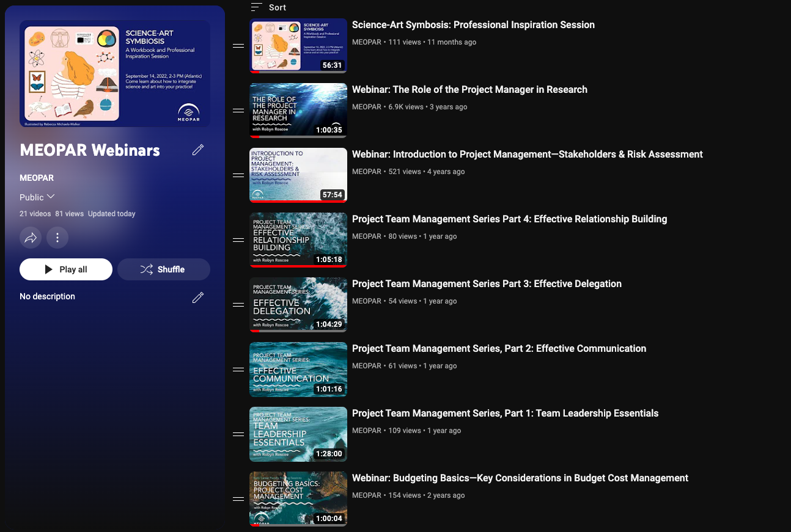791x532 pixels.
Task: Edit the playlist title with pencil icon
Action: (x=198, y=150)
